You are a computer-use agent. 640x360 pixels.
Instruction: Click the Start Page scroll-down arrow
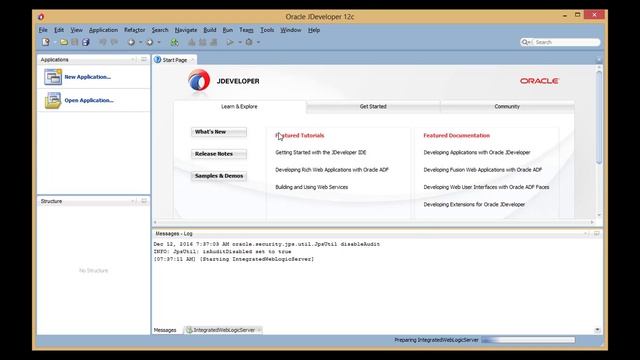(x=599, y=215)
